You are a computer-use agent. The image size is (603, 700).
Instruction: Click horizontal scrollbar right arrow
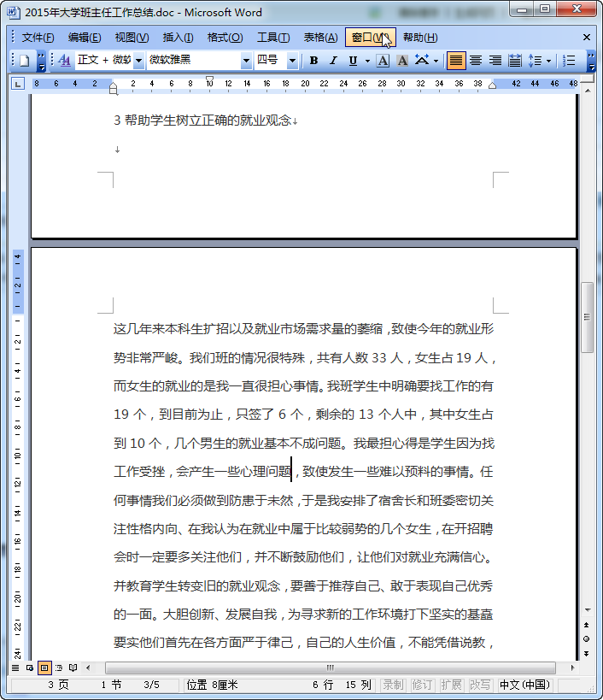click(572, 668)
